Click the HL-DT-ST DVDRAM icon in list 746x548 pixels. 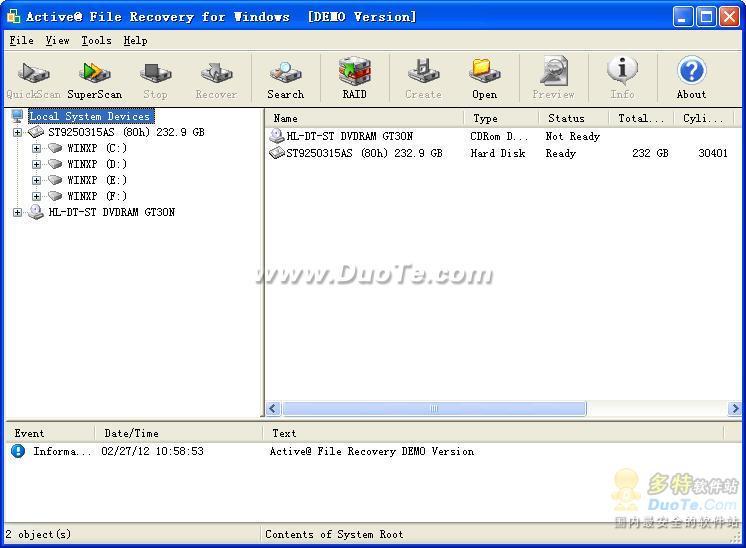click(276, 136)
